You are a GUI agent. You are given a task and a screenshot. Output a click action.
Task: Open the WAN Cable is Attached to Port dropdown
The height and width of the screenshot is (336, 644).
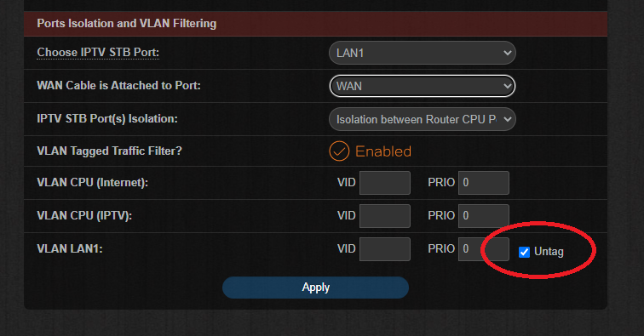coord(423,86)
